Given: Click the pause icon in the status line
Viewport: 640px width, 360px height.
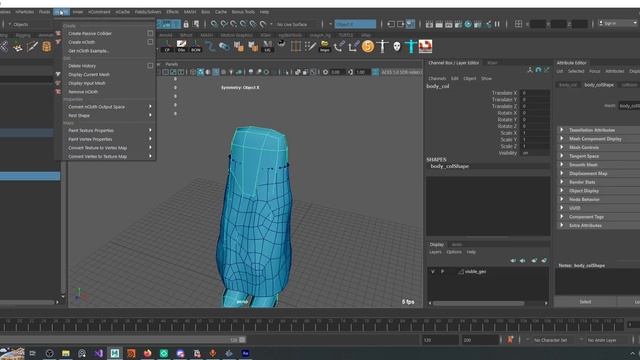Looking at the screenshot, I should point(497,24).
